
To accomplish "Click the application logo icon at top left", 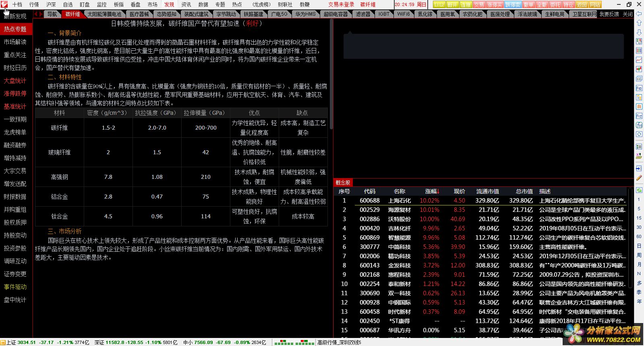I will (x=4, y=4).
